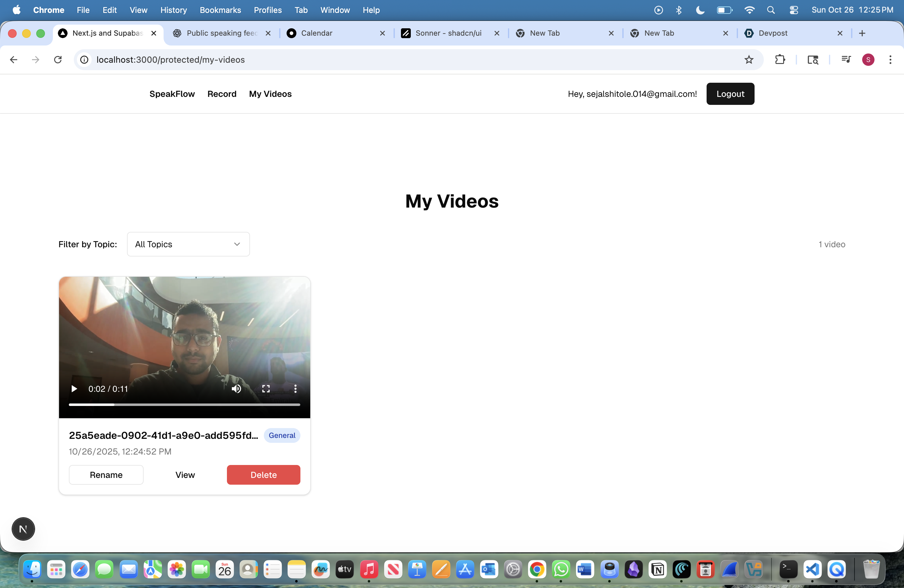Open the All Topics filter dropdown

coord(188,244)
